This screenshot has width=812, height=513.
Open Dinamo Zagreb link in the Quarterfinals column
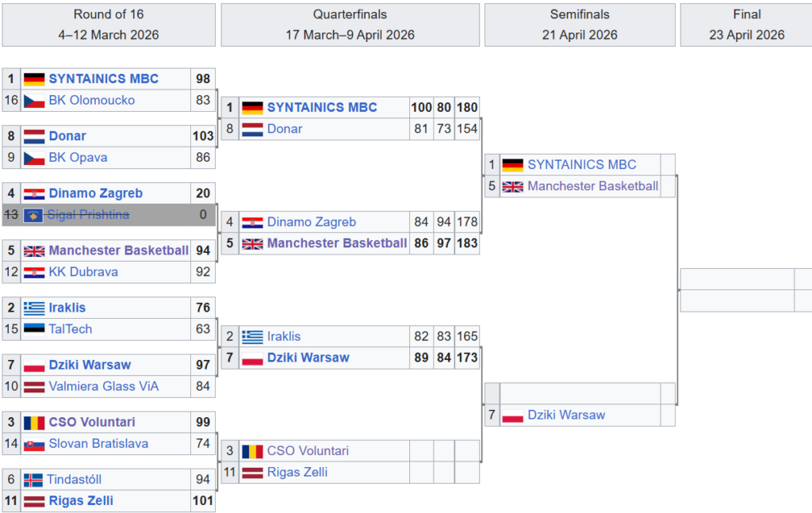(x=312, y=223)
